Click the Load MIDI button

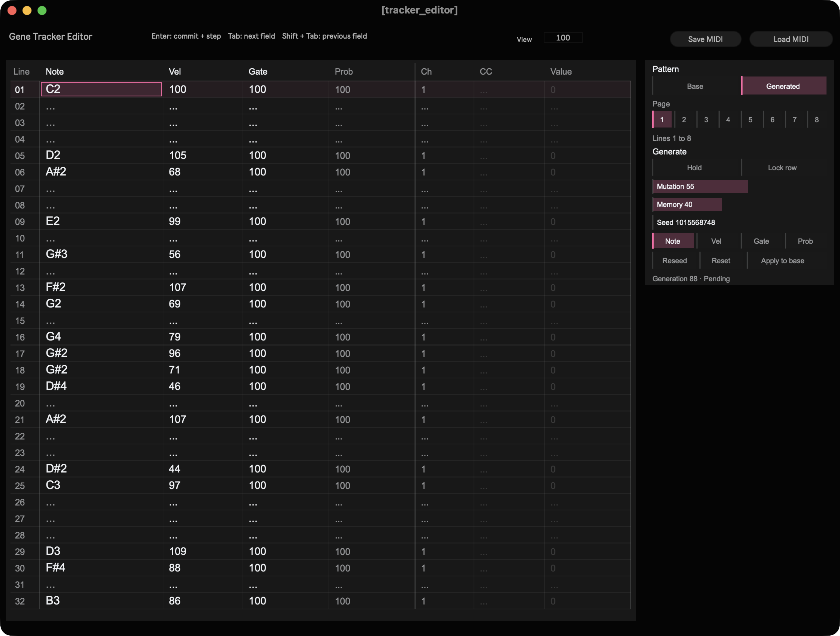(790, 39)
